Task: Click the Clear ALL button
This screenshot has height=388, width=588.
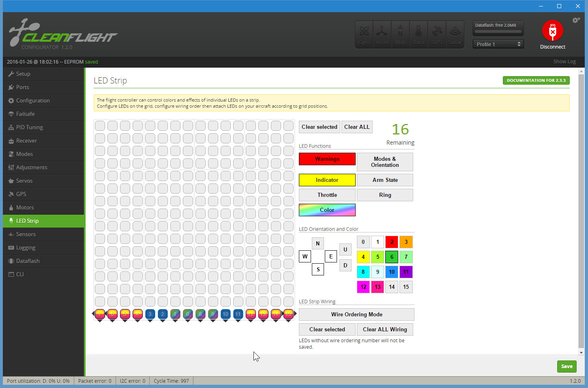Action: (357, 127)
